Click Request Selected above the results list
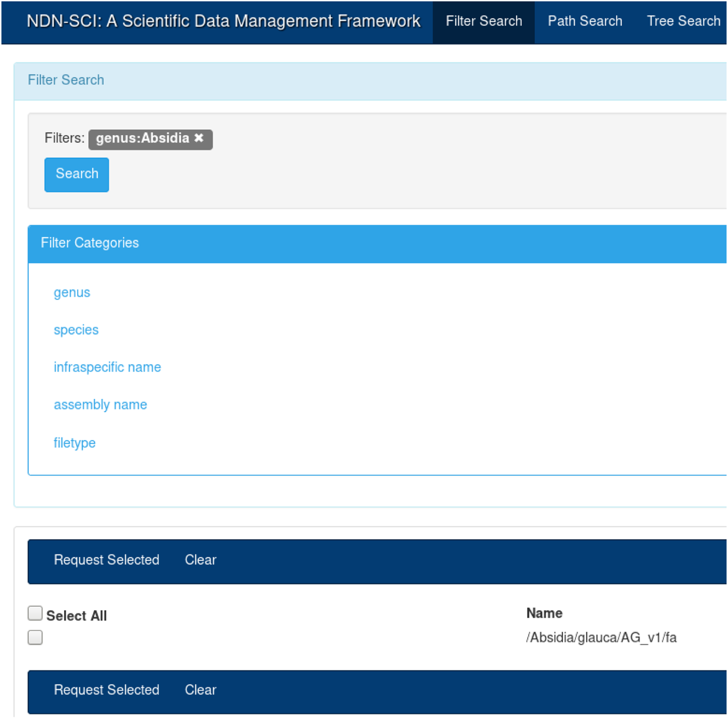 coord(107,560)
